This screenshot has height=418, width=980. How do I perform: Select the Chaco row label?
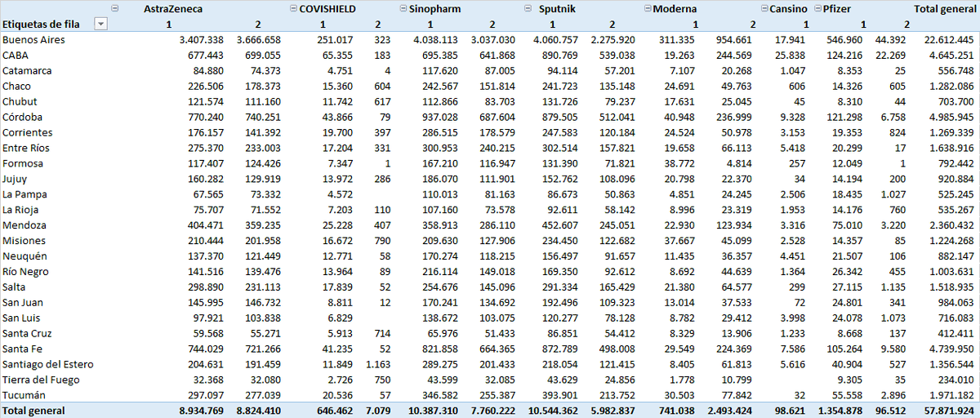click(16, 86)
